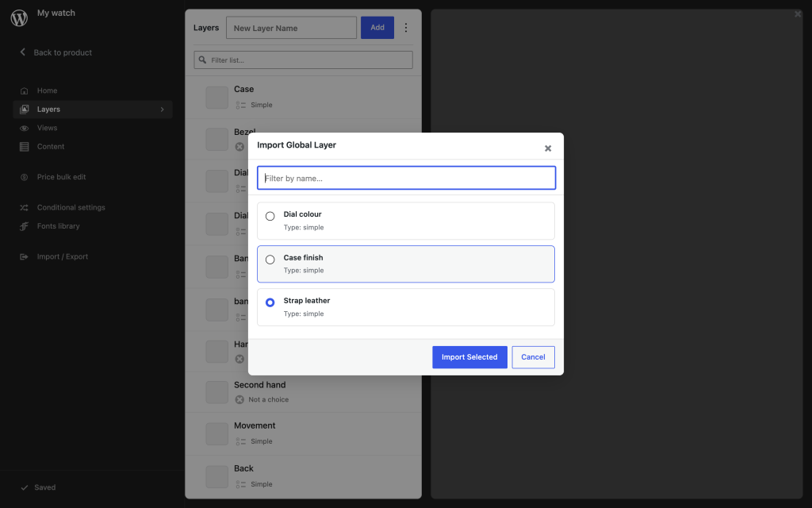This screenshot has height=508, width=812.
Task: Open Import / Export menu item
Action: (x=62, y=256)
